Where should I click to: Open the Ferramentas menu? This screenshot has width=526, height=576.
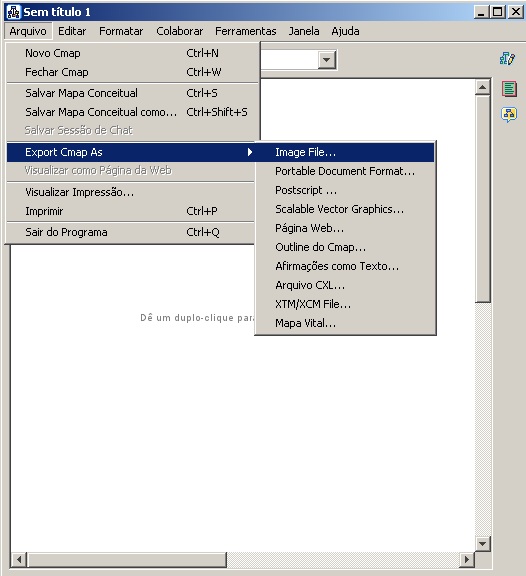tap(246, 31)
